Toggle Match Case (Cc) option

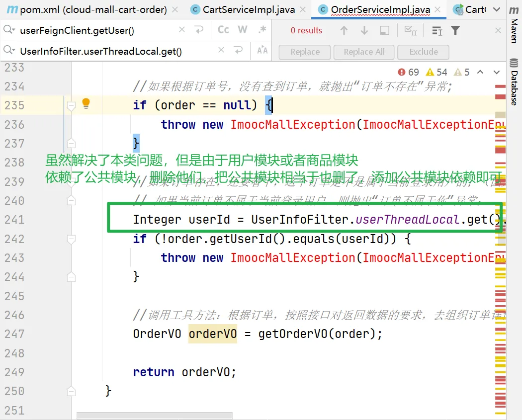pos(223,30)
